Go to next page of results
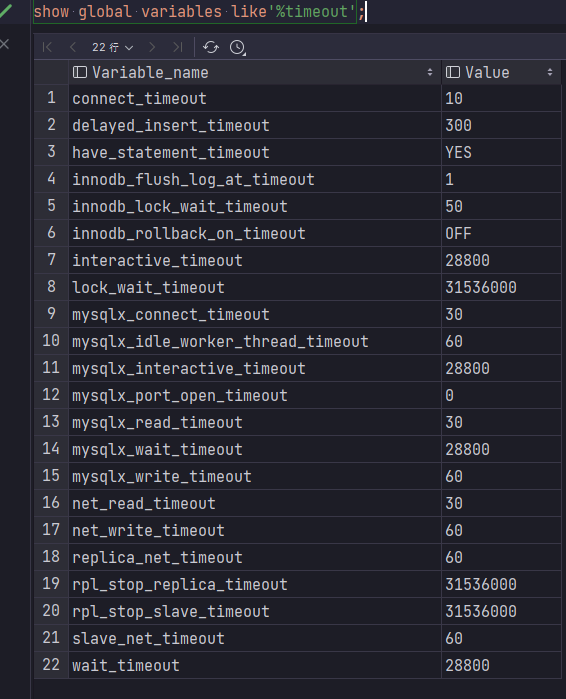 click(152, 47)
